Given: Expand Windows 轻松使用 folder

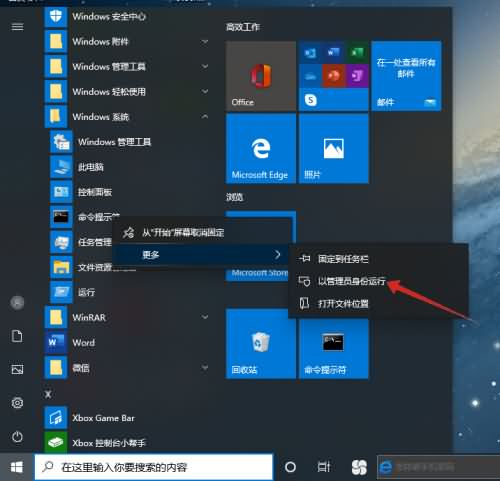Looking at the screenshot, I should (x=205, y=91).
